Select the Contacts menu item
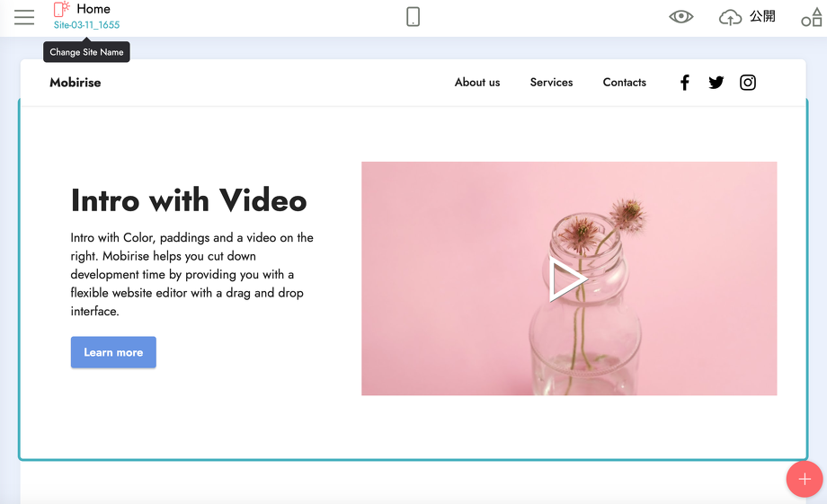The height and width of the screenshot is (504, 827). coord(624,83)
